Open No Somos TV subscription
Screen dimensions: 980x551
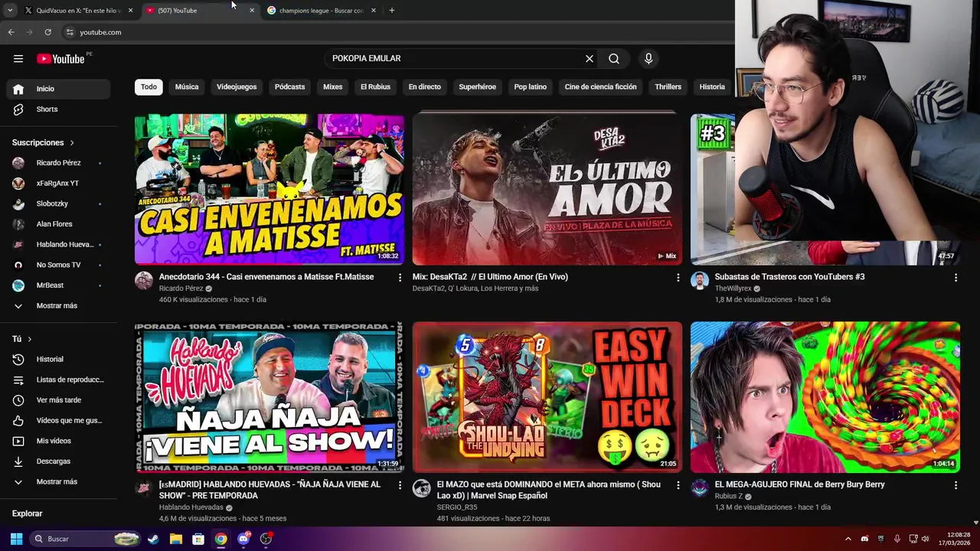click(58, 265)
